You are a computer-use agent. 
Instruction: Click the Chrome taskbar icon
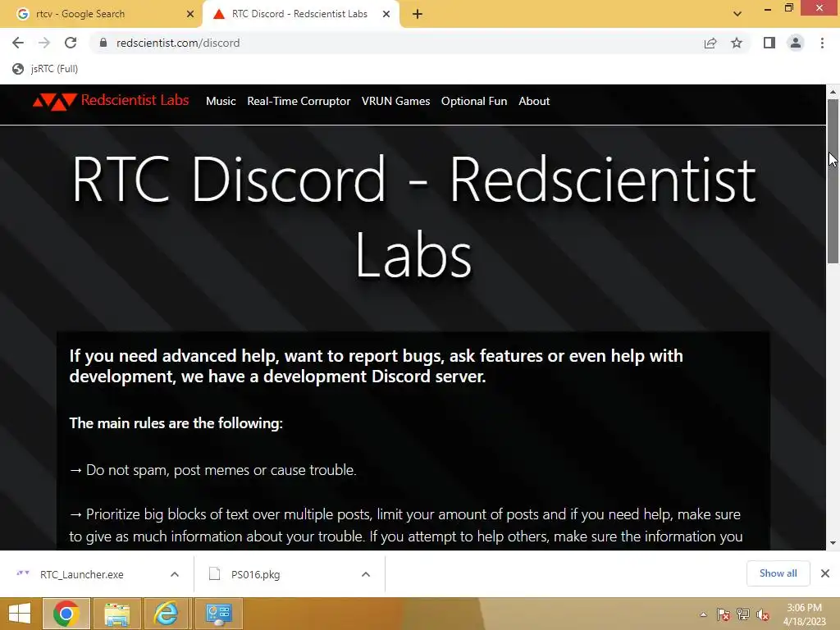(x=66, y=614)
